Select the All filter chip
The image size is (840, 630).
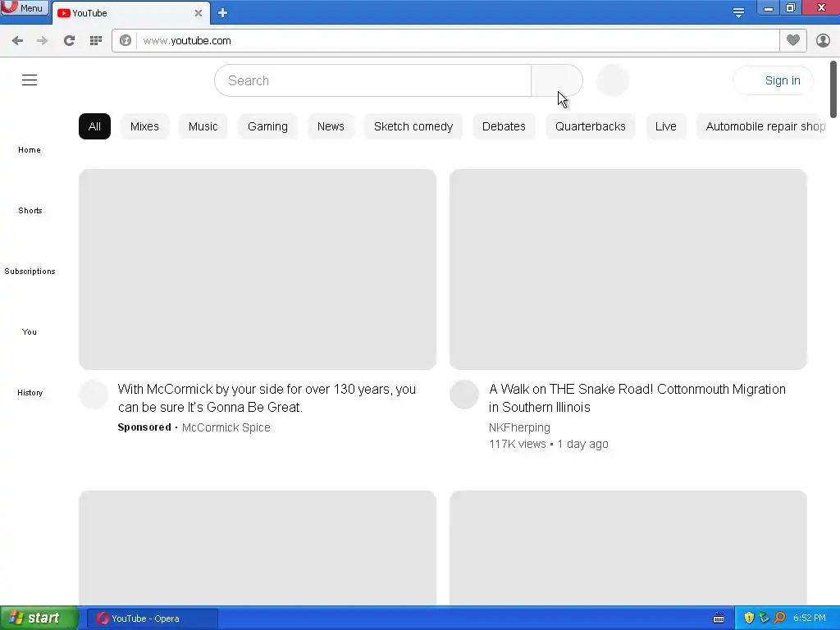pos(95,126)
